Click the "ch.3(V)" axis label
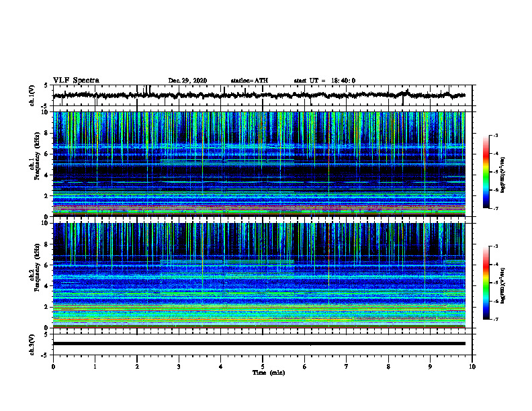 (x=32, y=345)
